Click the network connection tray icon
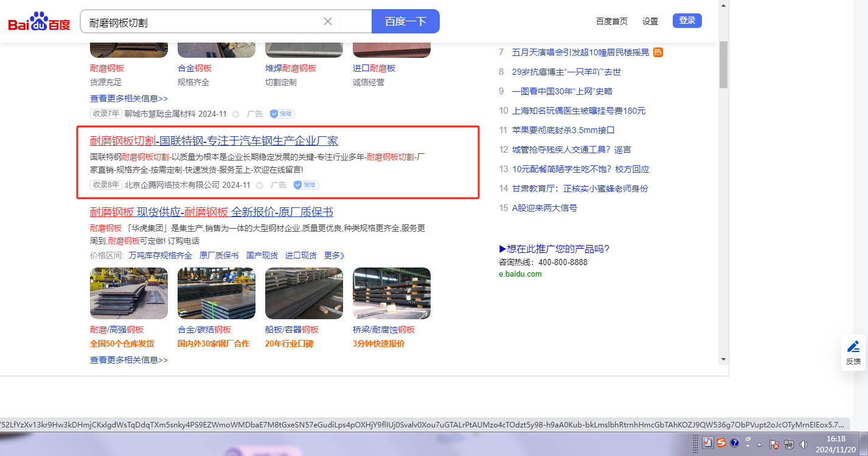Viewport: 868px width, 456px height. 789,444
